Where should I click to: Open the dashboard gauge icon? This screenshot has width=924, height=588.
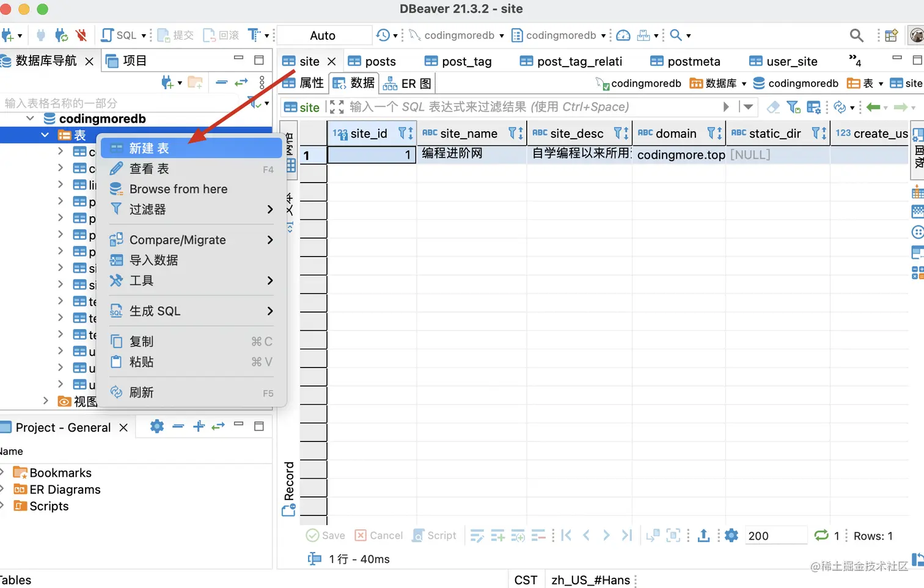(x=623, y=35)
